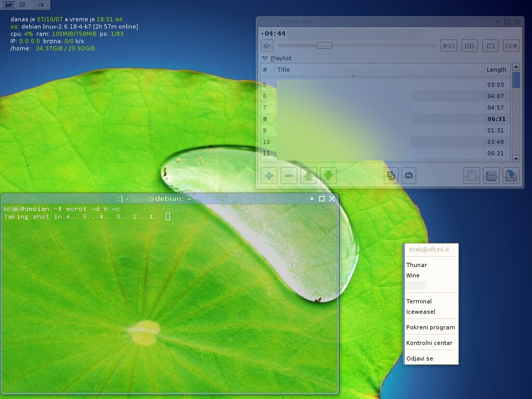Select Odjavi se to log out
Screen dimensions: 532x399
click(420, 358)
